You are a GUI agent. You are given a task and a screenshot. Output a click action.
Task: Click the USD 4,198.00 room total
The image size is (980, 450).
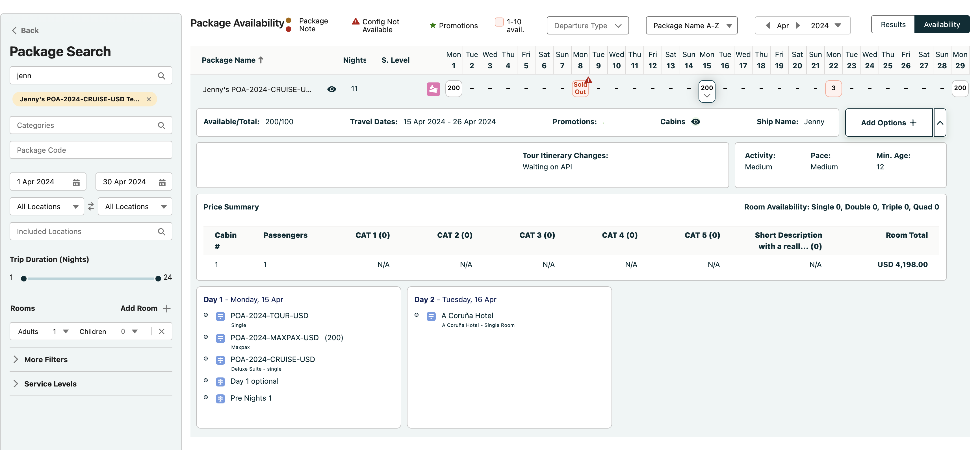pos(902,265)
